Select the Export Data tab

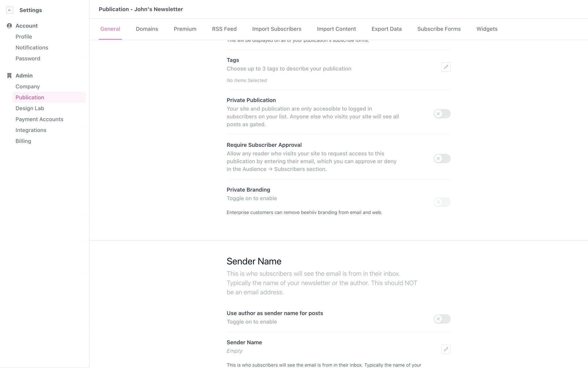pyautogui.click(x=386, y=29)
